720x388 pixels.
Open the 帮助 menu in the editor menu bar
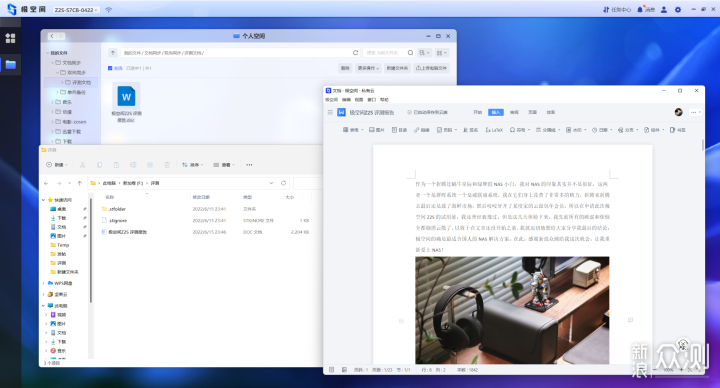[384, 100]
